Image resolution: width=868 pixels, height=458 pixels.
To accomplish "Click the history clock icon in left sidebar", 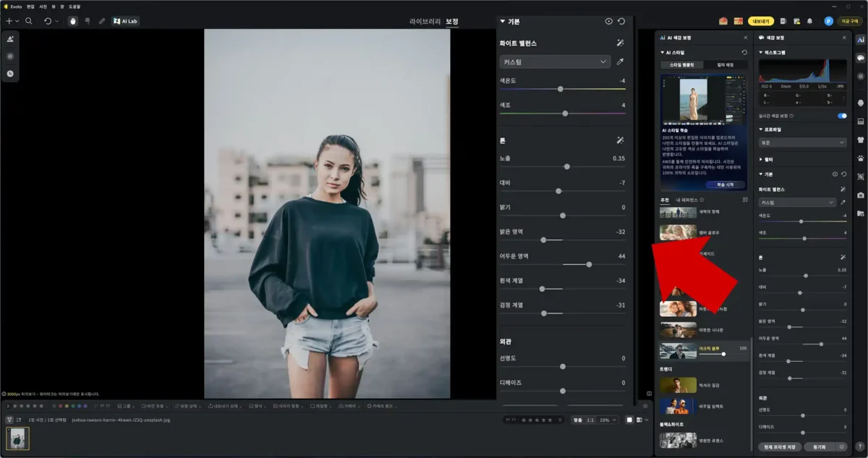I will click(10, 73).
